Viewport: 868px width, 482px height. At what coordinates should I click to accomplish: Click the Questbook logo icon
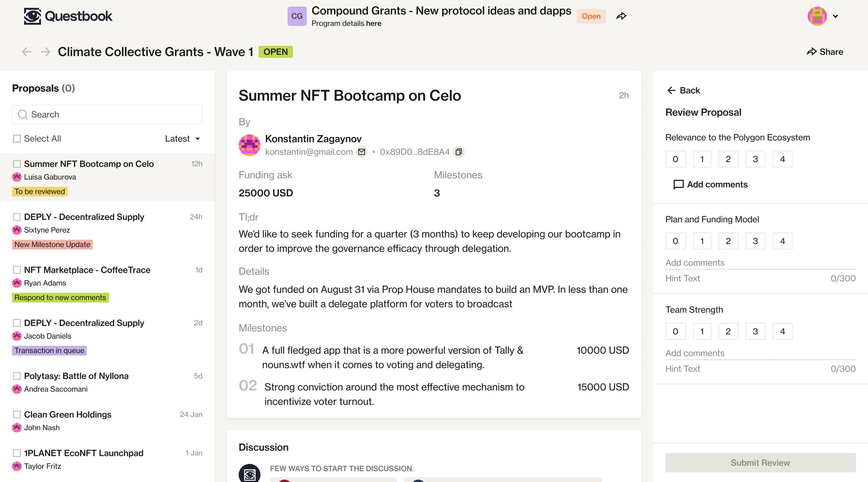coord(33,16)
